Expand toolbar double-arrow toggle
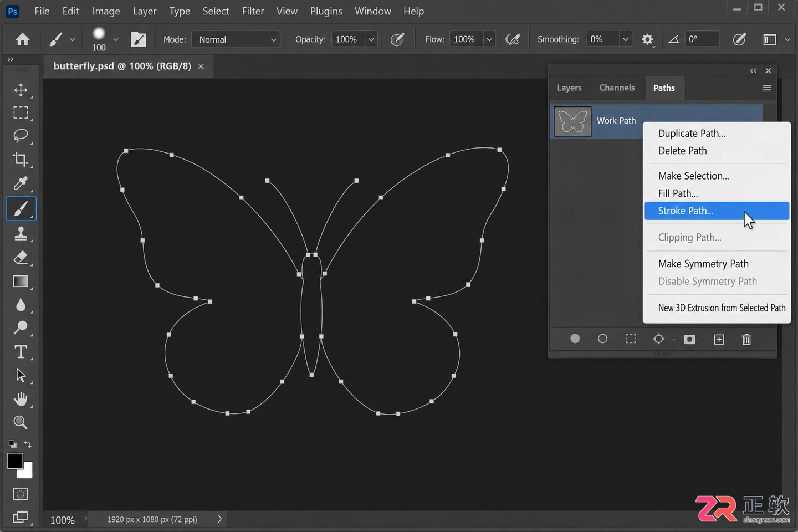Viewport: 798px width, 532px height. [10, 59]
